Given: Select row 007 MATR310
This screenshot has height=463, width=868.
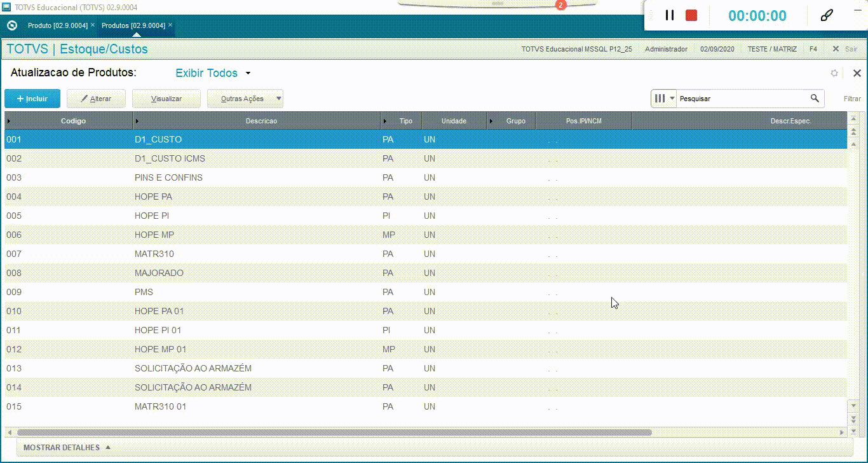Looking at the screenshot, I should tap(426, 254).
